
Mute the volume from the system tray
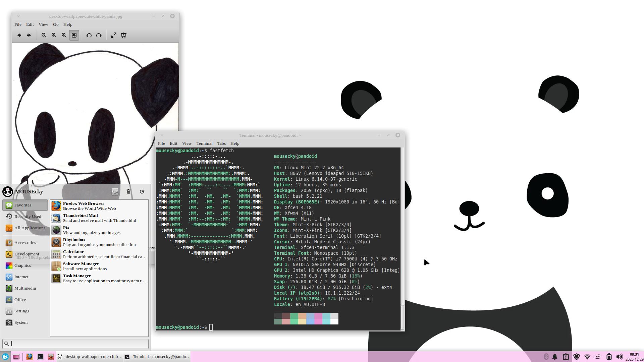[x=620, y=357]
